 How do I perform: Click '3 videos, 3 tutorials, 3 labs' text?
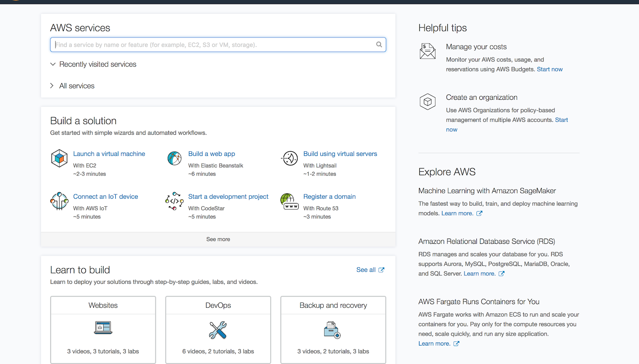pos(103,351)
